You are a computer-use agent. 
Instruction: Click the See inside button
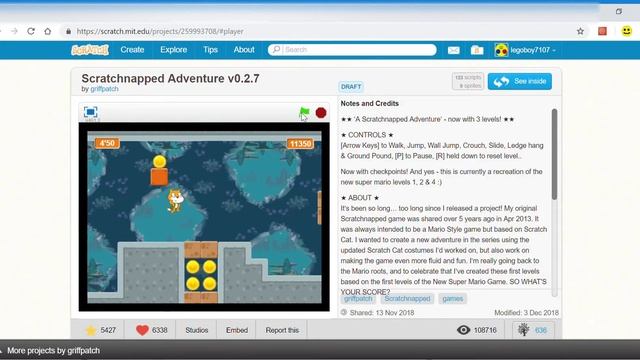[520, 81]
